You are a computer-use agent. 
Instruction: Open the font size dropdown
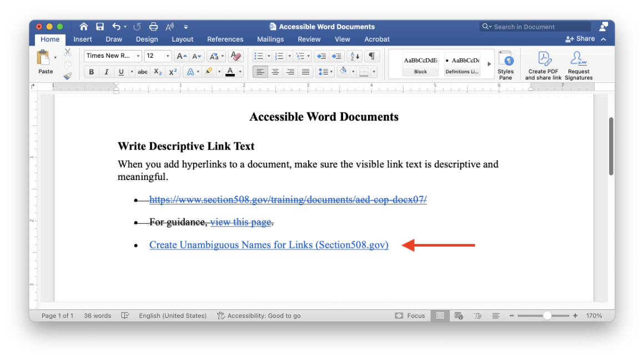[x=168, y=56]
